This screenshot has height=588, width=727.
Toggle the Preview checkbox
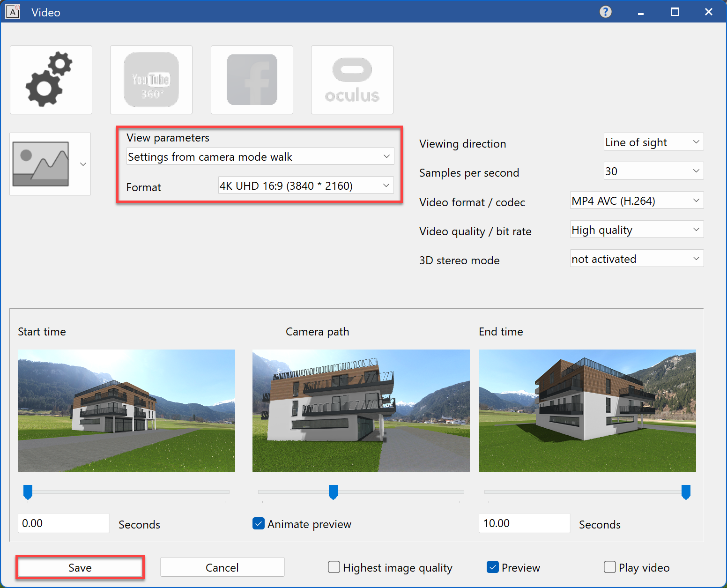(493, 567)
